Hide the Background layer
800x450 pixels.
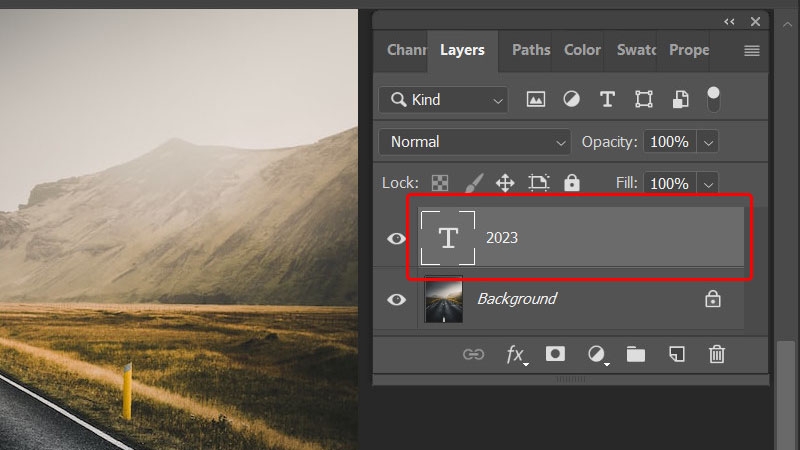[396, 299]
